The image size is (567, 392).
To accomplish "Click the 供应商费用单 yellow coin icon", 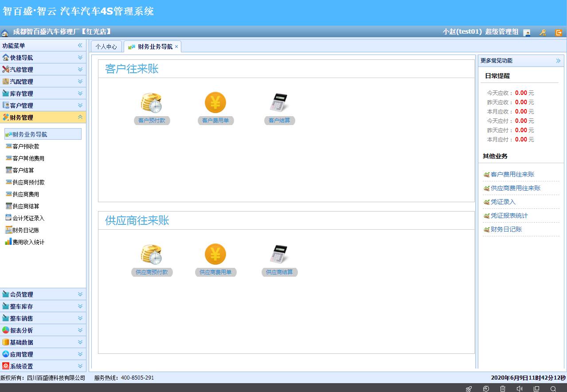I will coord(216,254).
